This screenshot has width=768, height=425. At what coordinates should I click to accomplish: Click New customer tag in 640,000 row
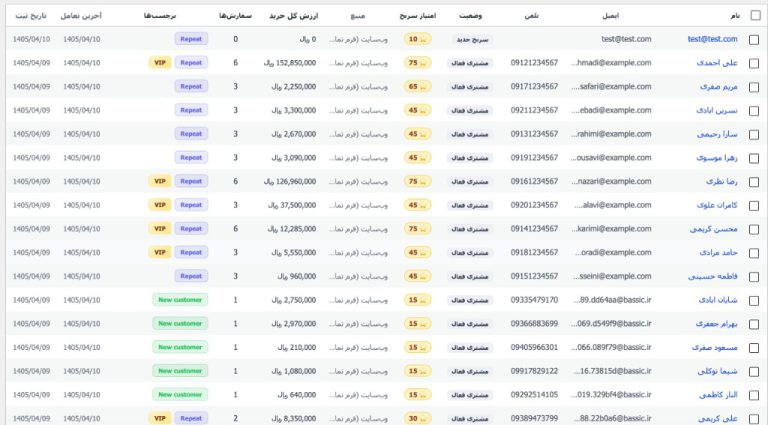pos(180,395)
